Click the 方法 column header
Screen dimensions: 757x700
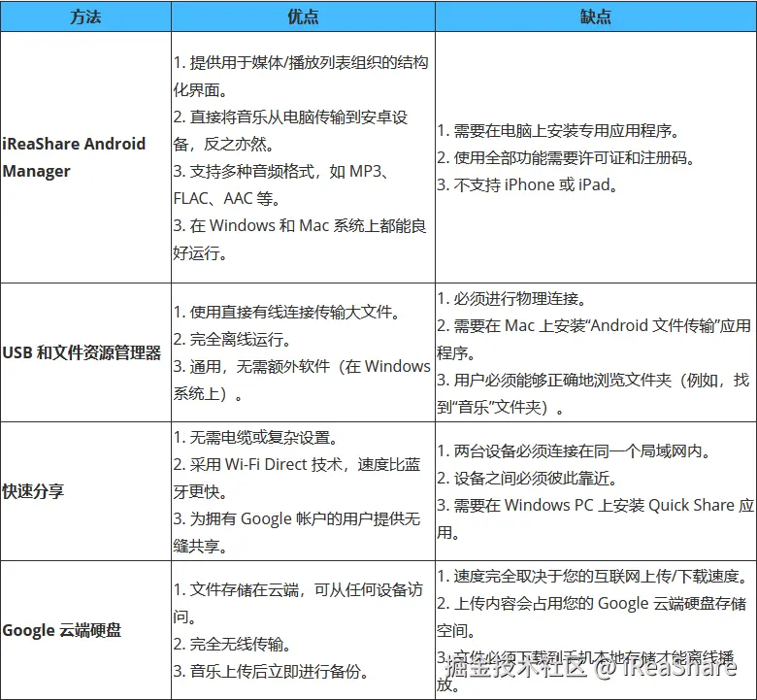(85, 17)
